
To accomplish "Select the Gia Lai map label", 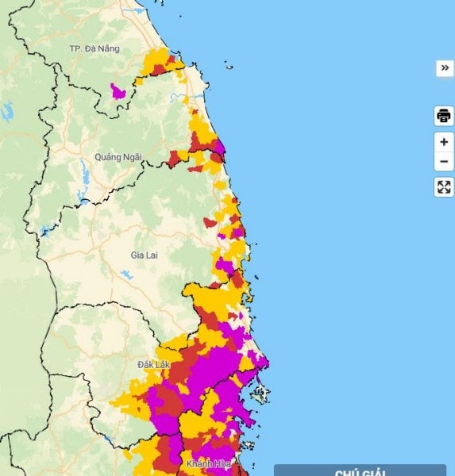I will [x=144, y=255].
